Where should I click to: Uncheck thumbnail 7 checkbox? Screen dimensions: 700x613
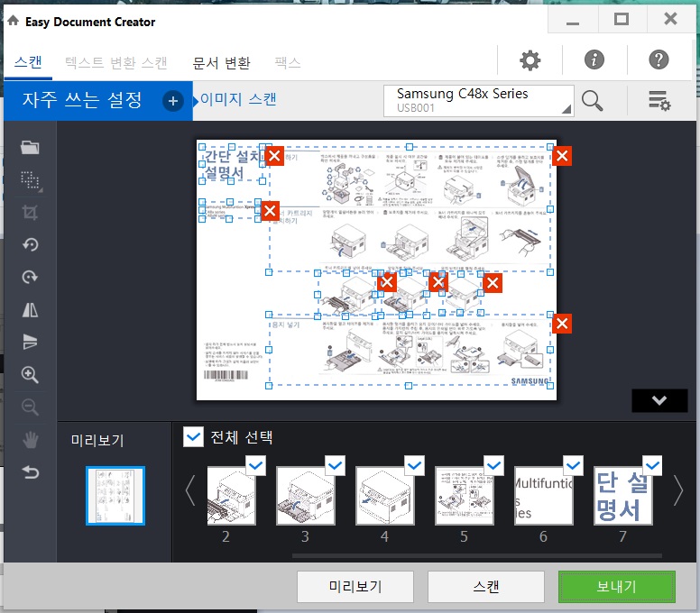(653, 466)
